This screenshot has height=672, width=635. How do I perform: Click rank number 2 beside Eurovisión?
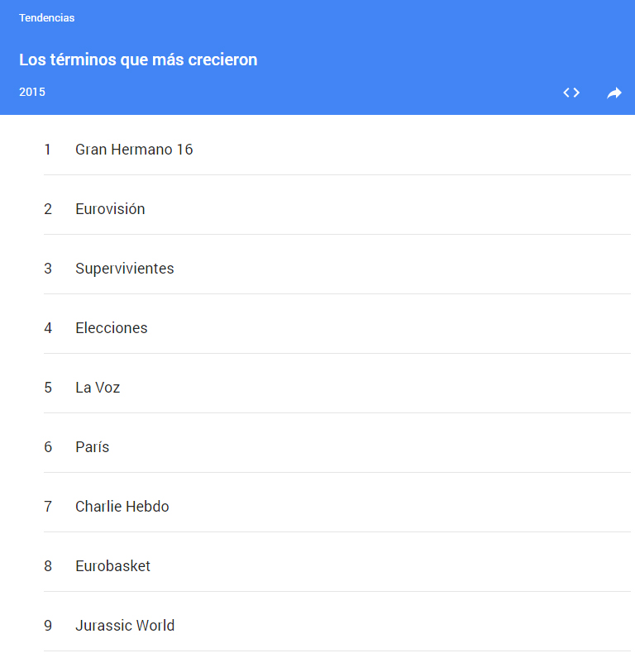click(x=48, y=209)
